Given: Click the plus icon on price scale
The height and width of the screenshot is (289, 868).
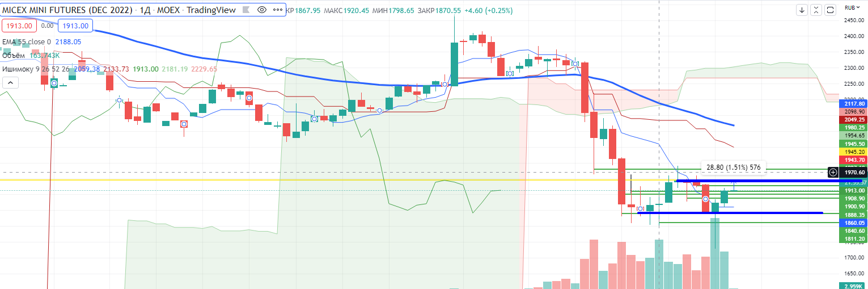Looking at the screenshot, I should point(833,172).
